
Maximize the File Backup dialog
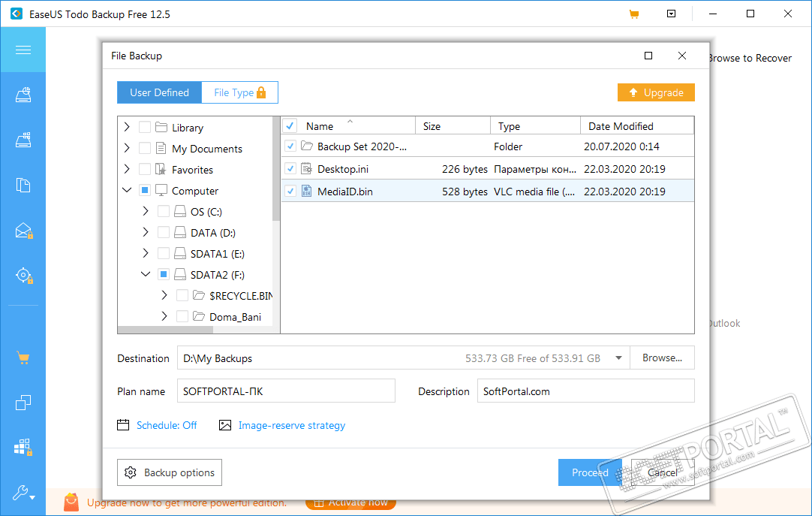[x=648, y=56]
